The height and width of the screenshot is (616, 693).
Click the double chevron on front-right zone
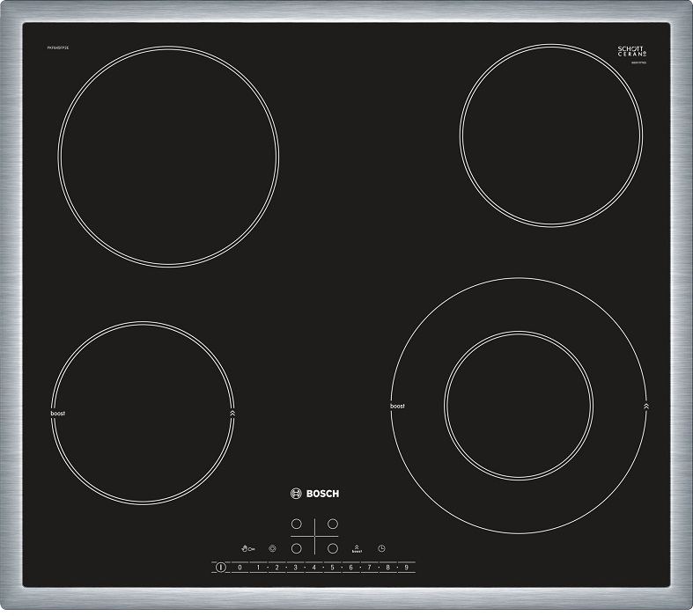coord(646,406)
